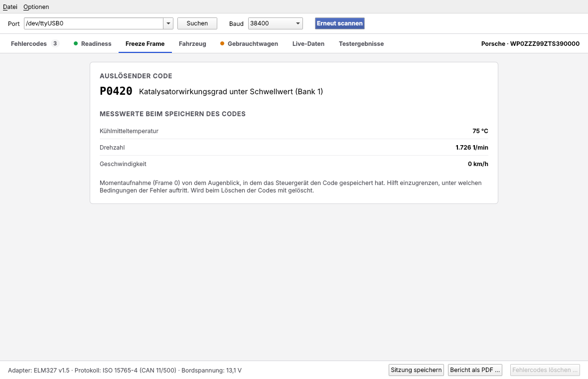Click the Suchen button
Image resolution: width=588 pixels, height=379 pixels.
click(197, 23)
